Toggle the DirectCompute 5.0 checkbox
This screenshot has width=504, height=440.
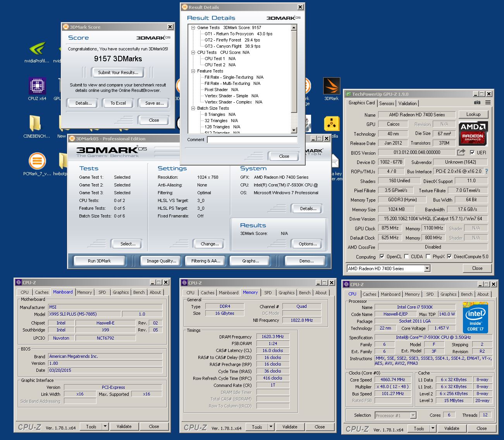(449, 256)
